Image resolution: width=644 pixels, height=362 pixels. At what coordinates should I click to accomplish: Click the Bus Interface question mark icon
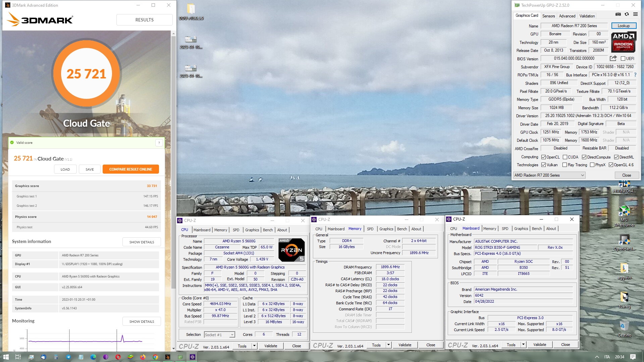[635, 75]
